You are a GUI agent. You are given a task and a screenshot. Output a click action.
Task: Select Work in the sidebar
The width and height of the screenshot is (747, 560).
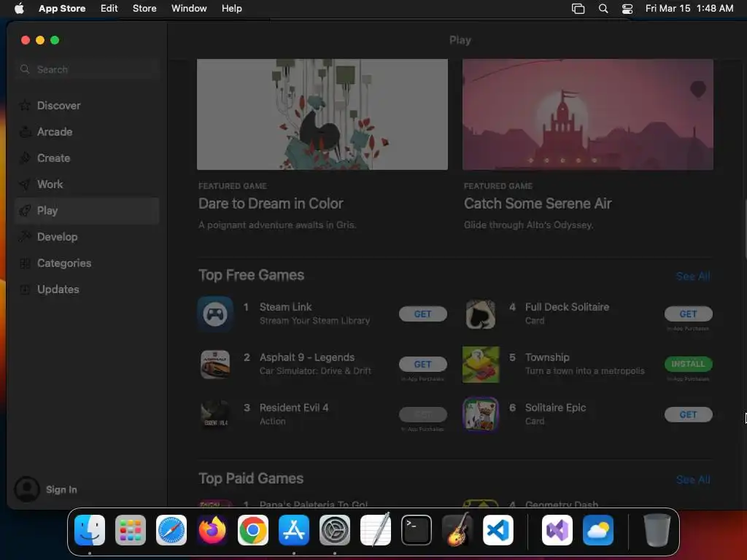coord(87,184)
